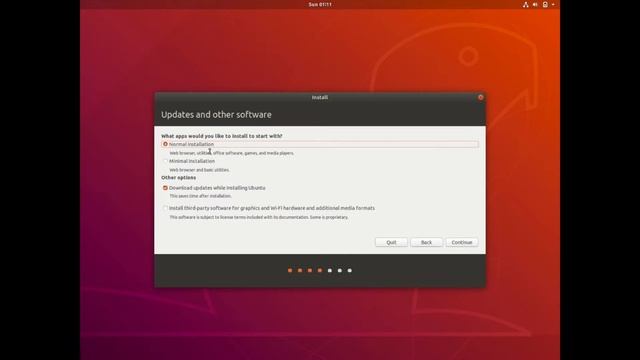Click the 'Other options' heading text

point(178,178)
